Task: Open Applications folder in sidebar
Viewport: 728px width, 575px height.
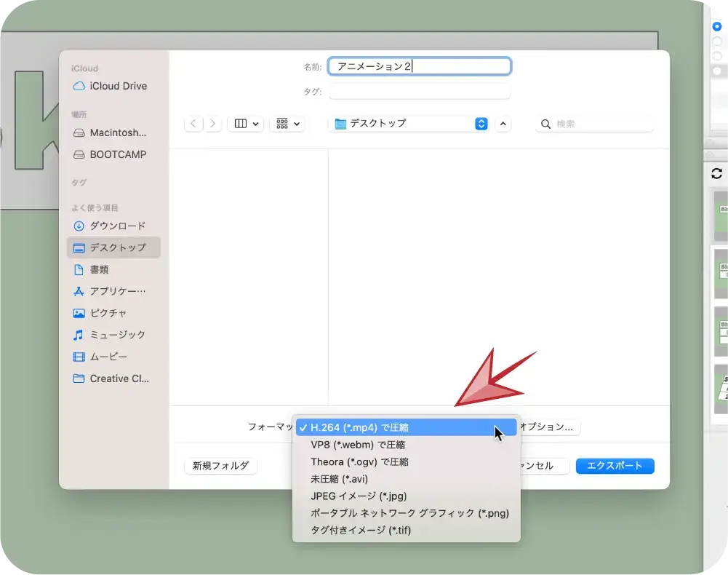Action: click(117, 291)
